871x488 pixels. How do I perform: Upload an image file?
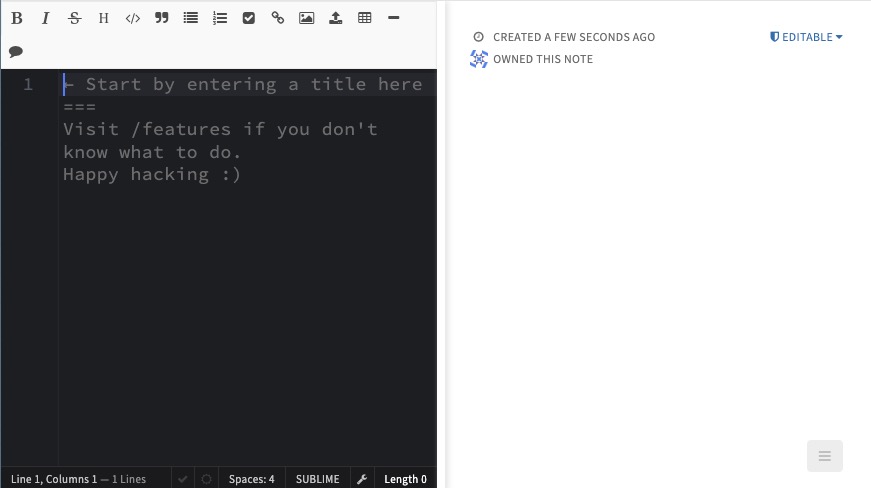(x=336, y=18)
